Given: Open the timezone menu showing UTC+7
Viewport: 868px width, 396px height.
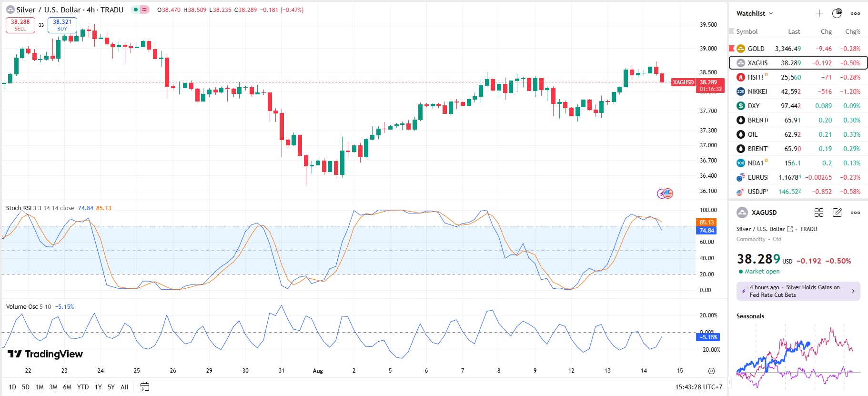Looking at the screenshot, I should click(698, 387).
